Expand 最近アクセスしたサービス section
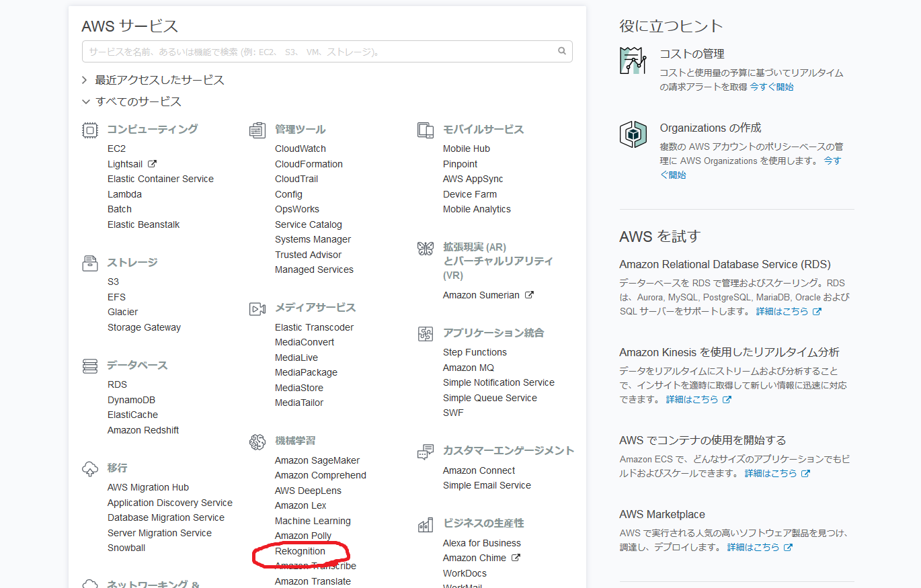Viewport: 921px width, 588px height. 153,80
